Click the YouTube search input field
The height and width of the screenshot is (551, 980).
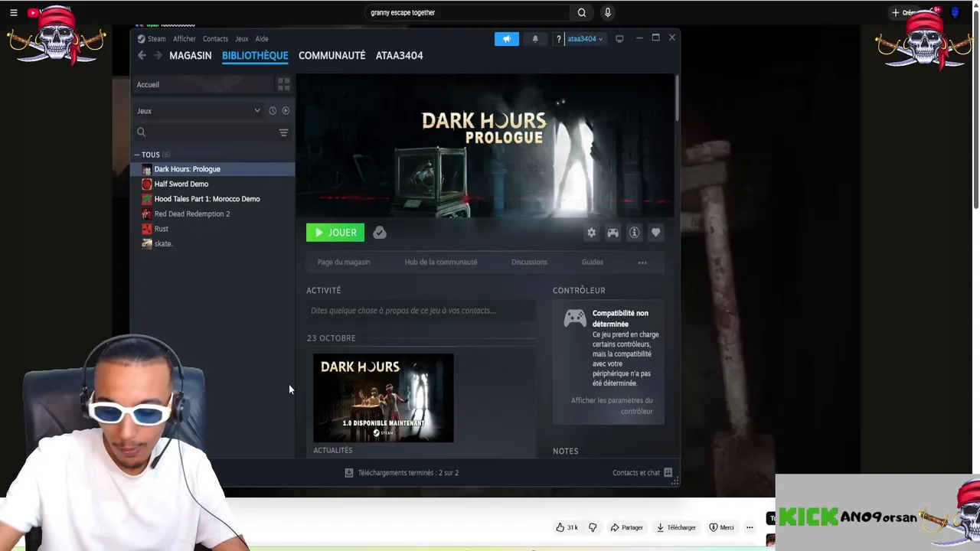coord(467,12)
